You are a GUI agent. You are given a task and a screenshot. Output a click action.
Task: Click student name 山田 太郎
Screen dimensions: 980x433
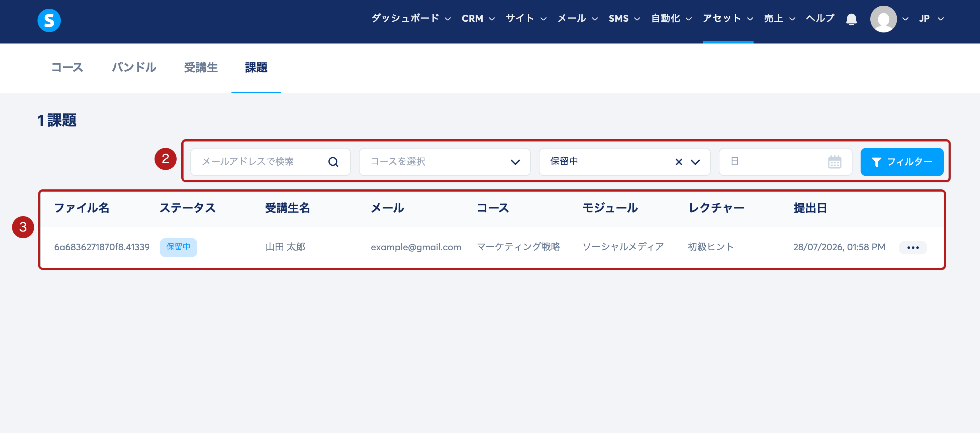pos(285,247)
